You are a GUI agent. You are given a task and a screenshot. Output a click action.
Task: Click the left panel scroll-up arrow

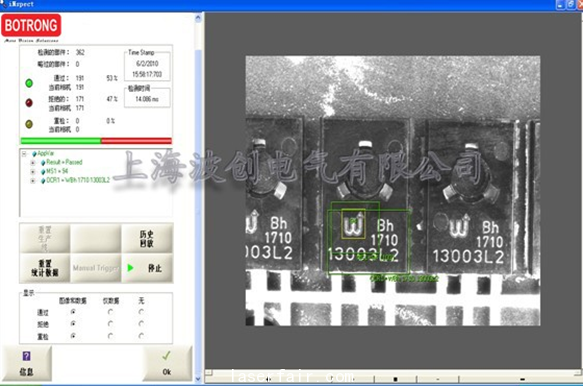point(198,18)
